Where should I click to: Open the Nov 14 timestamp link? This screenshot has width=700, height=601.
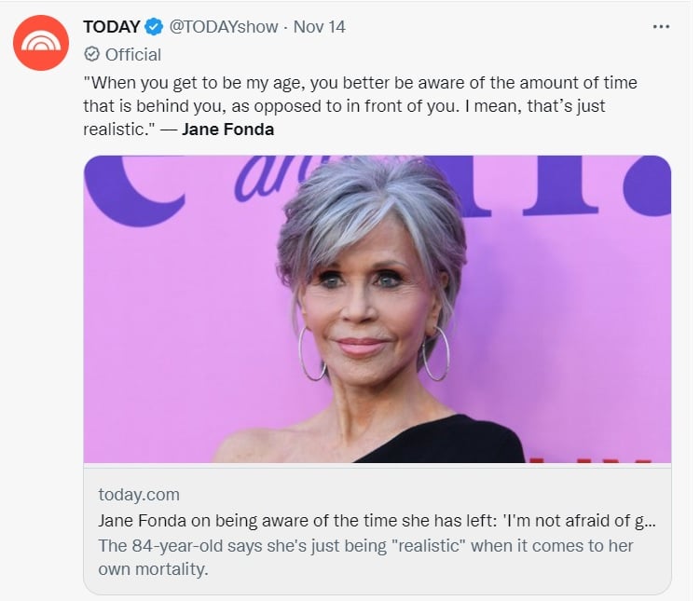(319, 27)
